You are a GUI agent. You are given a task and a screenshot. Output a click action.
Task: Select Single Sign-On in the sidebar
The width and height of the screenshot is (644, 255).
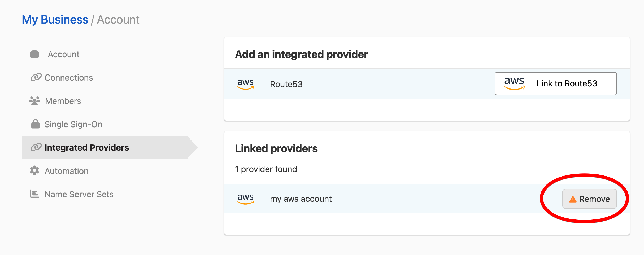point(73,124)
